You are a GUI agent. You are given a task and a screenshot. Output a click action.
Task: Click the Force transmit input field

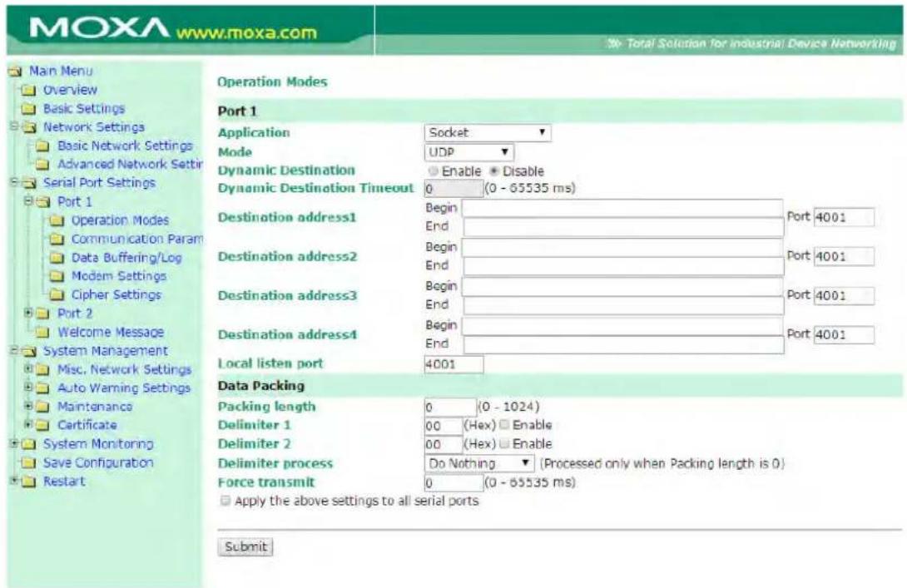[454, 482]
